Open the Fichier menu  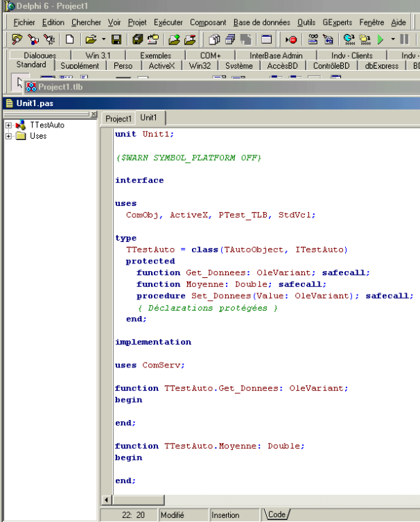point(24,22)
